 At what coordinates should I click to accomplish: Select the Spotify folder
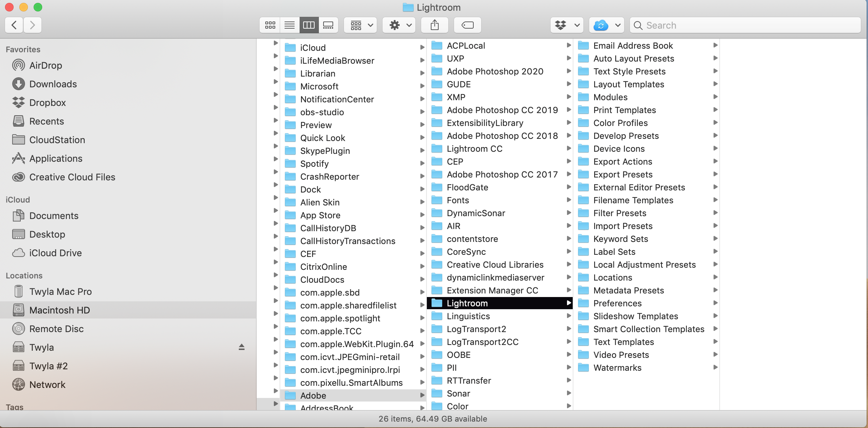pyautogui.click(x=353, y=164)
